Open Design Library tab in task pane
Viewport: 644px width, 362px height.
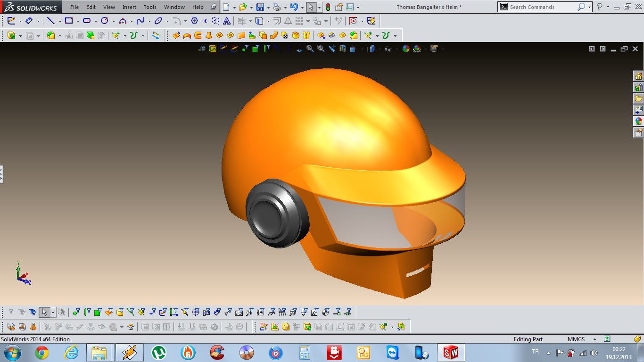click(638, 88)
